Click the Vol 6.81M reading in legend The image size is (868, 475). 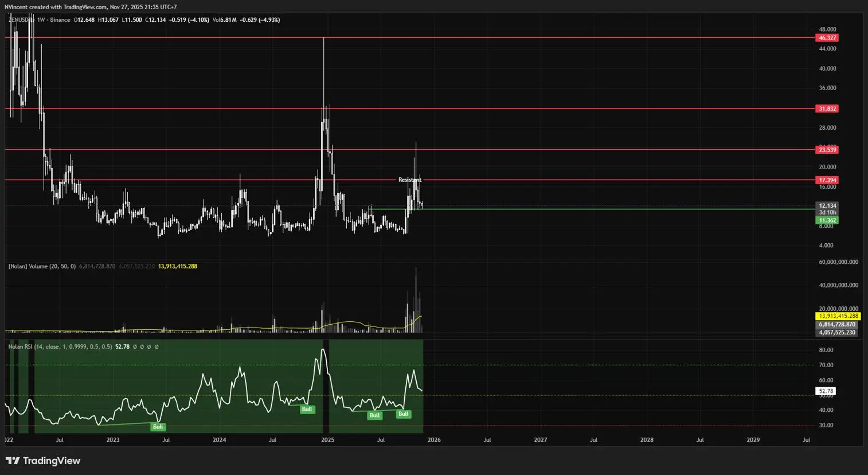click(225, 20)
